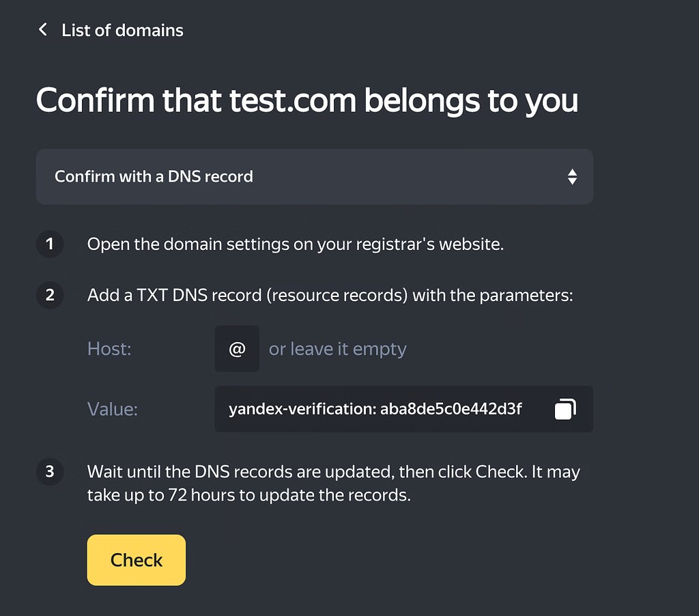Click the Host: label
This screenshot has height=616, width=699.
[109, 349]
